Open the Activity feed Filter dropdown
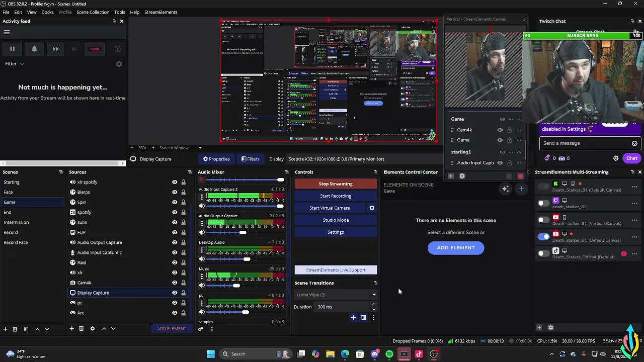Screen dimensions: 644x362 (15, 64)
